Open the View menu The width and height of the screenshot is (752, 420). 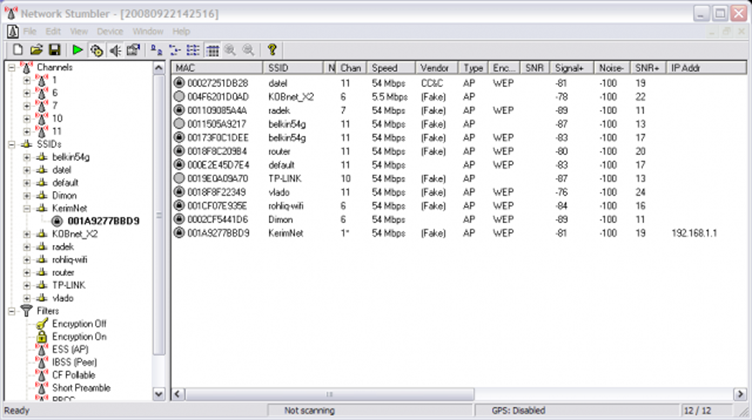click(79, 31)
